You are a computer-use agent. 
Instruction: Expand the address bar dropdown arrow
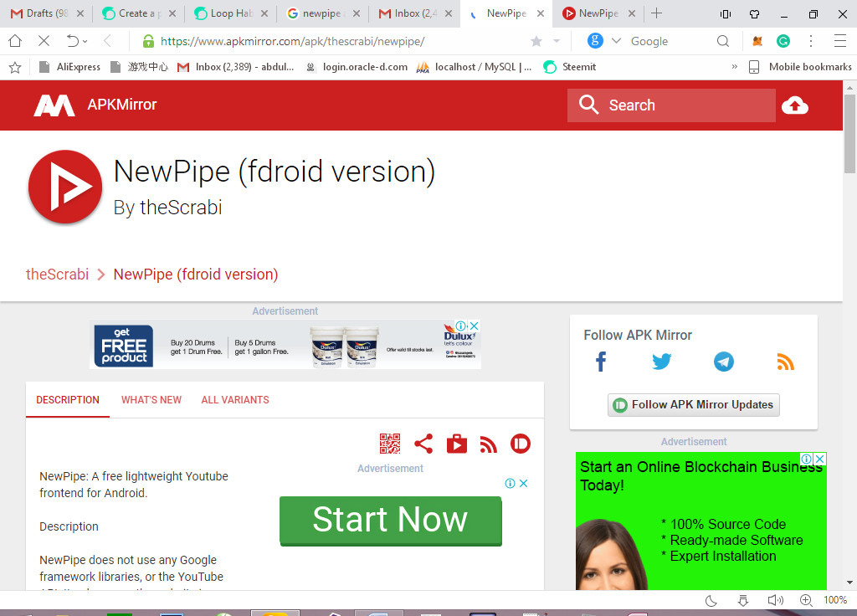point(557,41)
